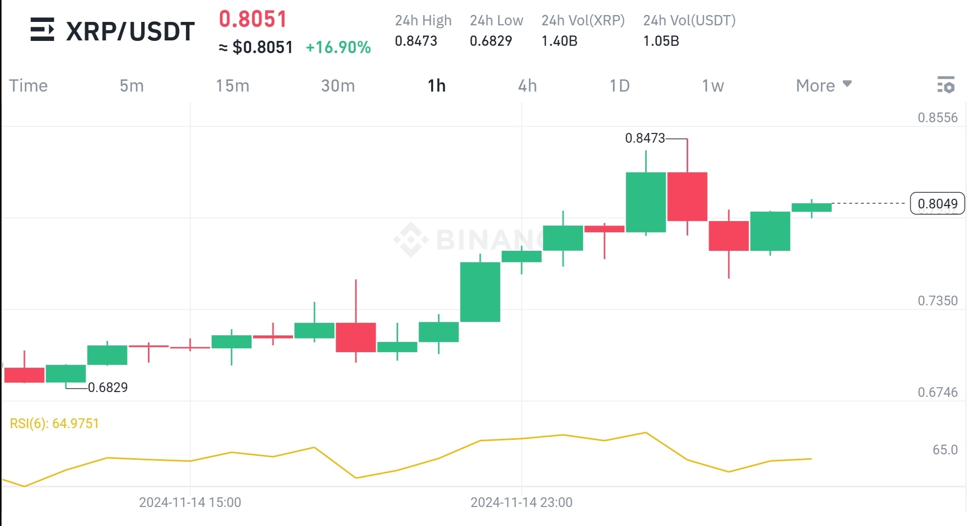Viewport: 980px width, 526px height.
Task: Switch to the 4h timeframe
Action: [x=527, y=86]
